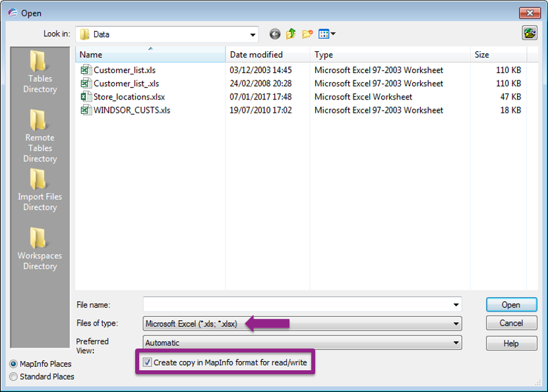Viewport: 548px width, 392px height.
Task: Click the Back navigation arrow
Action: [275, 34]
